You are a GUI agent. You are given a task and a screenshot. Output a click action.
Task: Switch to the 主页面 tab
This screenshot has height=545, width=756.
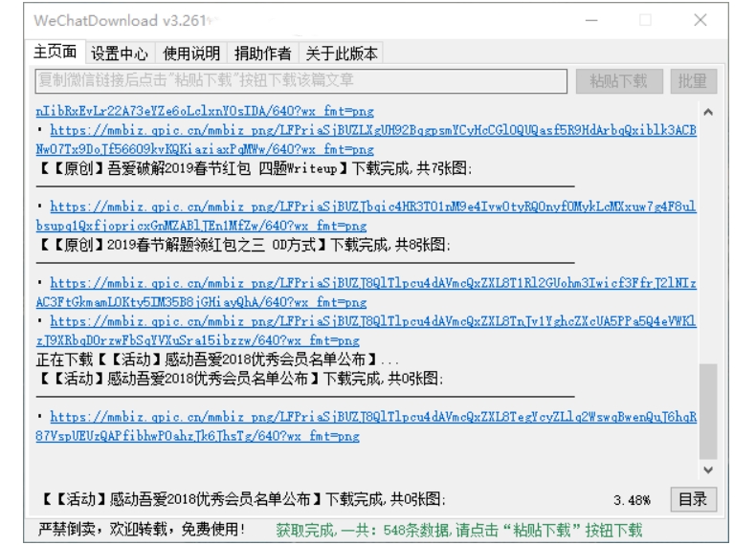(55, 52)
